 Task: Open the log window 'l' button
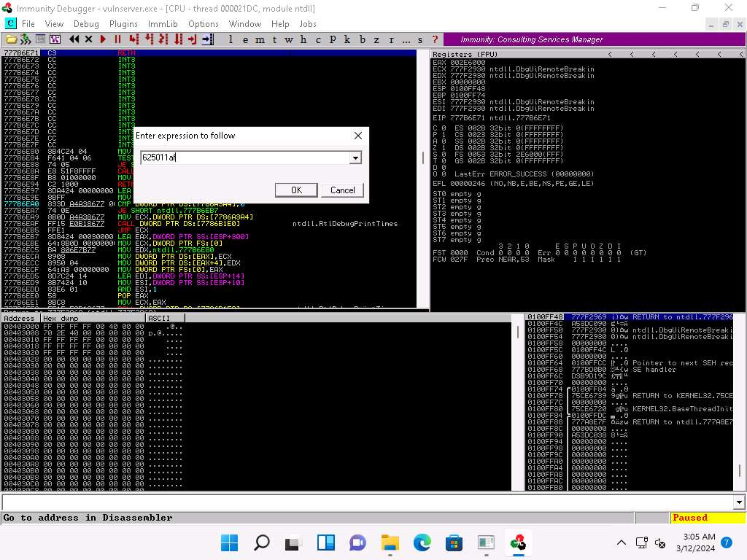[x=231, y=39]
